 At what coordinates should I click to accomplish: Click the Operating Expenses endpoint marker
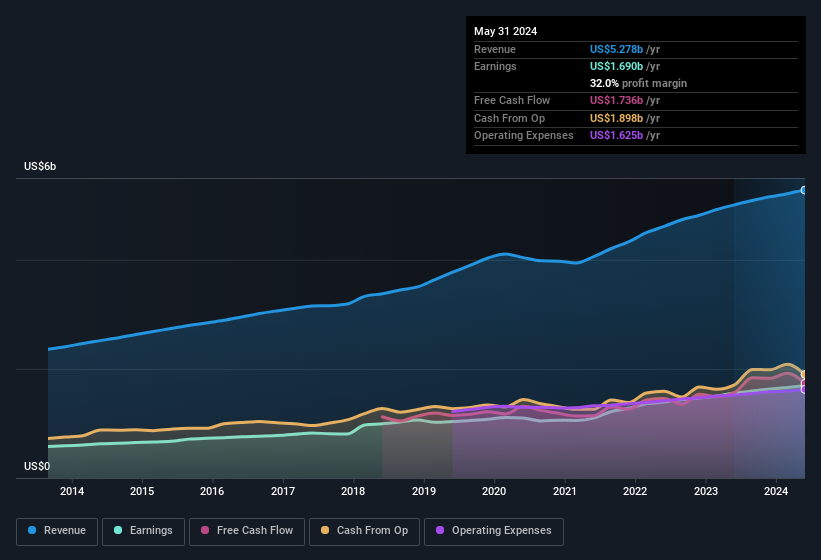coord(805,389)
